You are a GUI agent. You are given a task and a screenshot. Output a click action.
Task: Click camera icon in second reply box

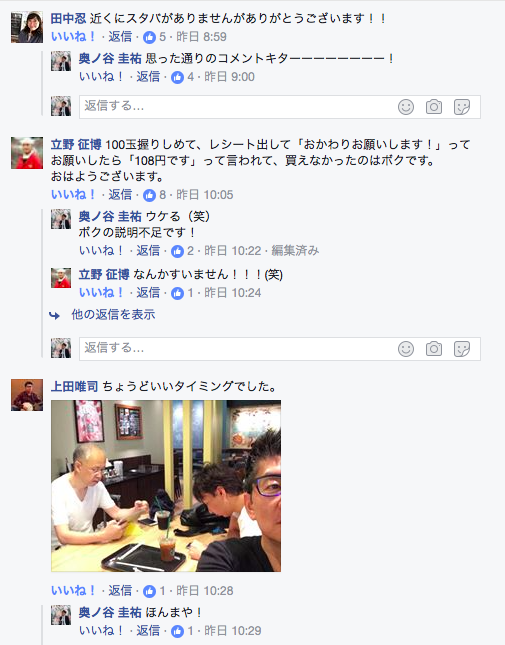click(433, 349)
